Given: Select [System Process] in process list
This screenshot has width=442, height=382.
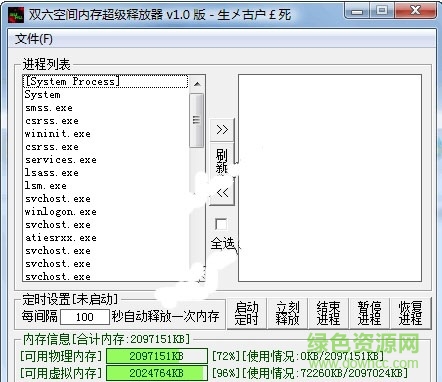Looking at the screenshot, I should point(105,82).
